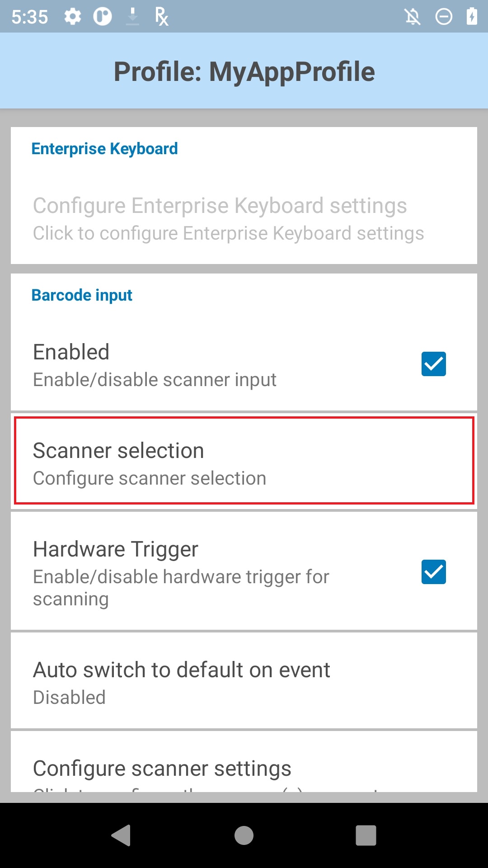Tap the Profile: MyAppProfile title bar
Screen dimensions: 488x868
[x=244, y=71]
